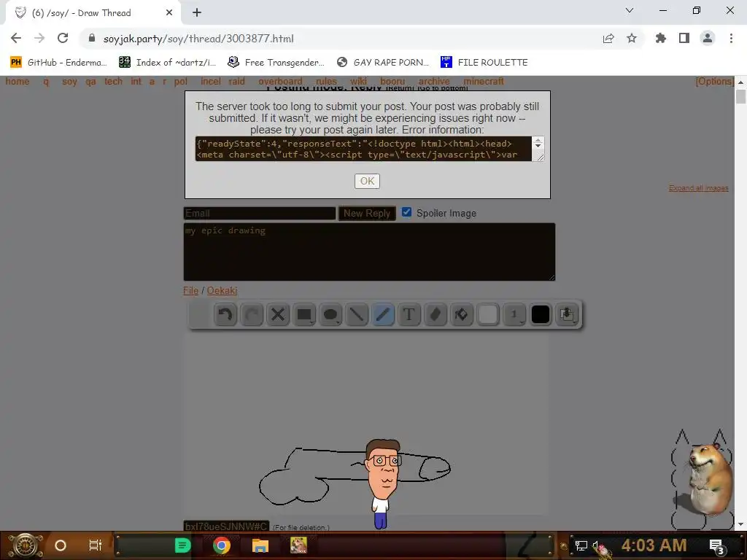Open Task View on taskbar
This screenshot has height=560, width=747.
(96, 545)
